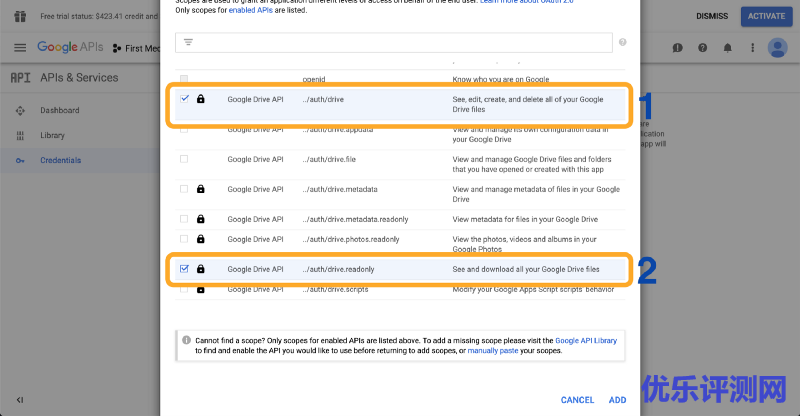Click the help icon beside the filter box
This screenshot has height=416, width=800.
pyautogui.click(x=622, y=42)
